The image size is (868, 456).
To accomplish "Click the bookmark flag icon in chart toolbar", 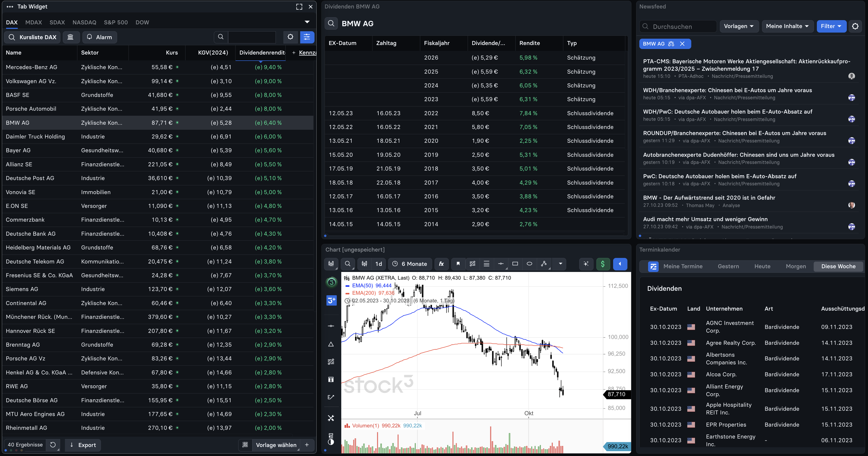I will pyautogui.click(x=458, y=264).
